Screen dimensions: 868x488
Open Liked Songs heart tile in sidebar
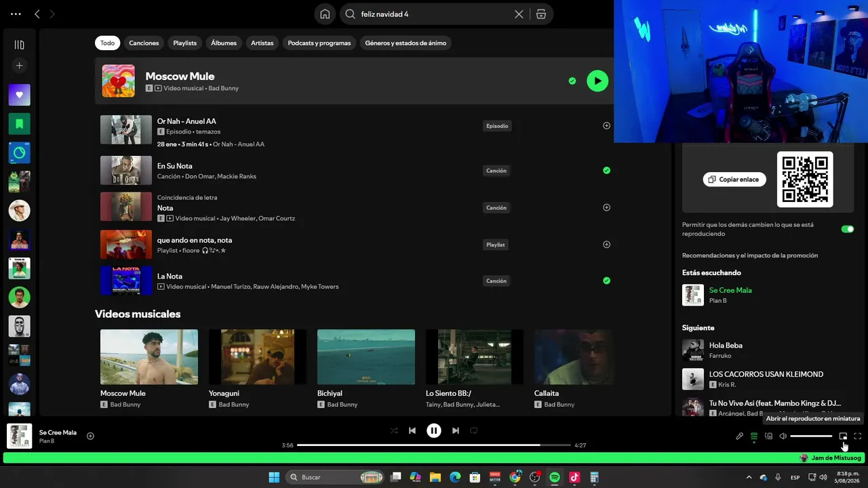click(19, 95)
